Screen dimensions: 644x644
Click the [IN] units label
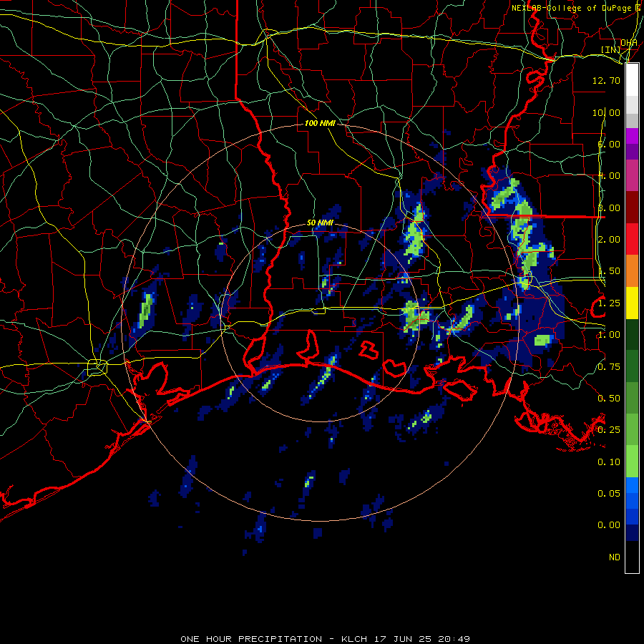(611, 49)
